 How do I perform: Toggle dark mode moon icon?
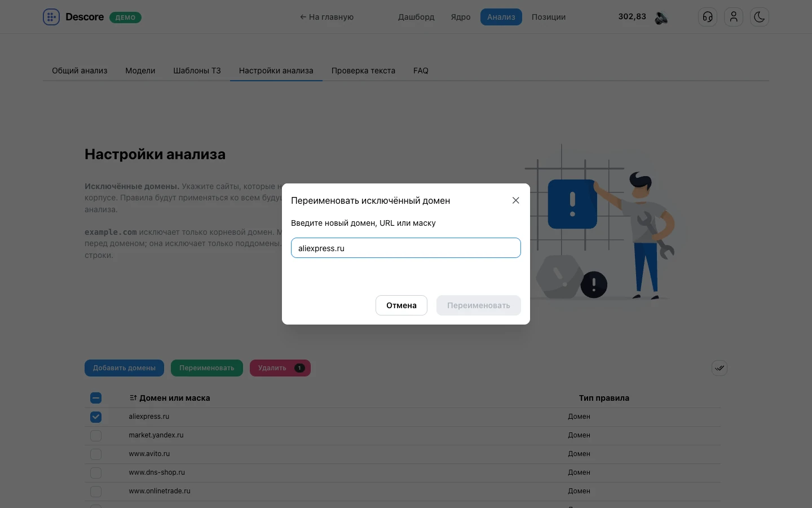[760, 17]
